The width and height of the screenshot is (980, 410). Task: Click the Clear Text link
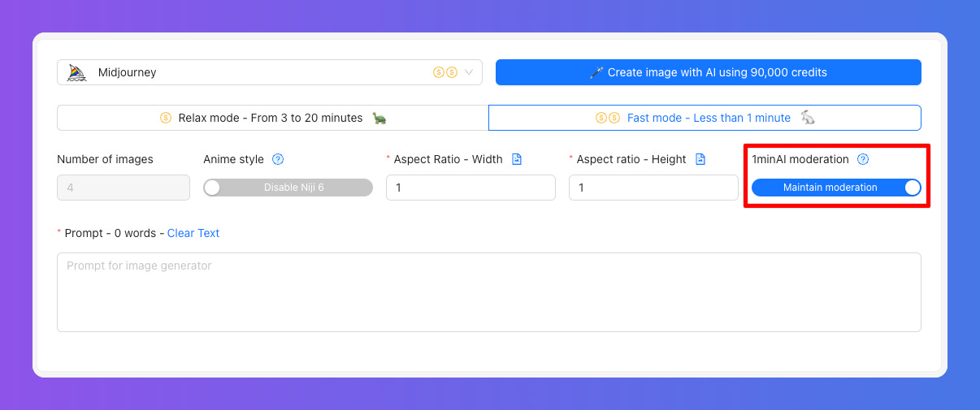[x=193, y=233]
